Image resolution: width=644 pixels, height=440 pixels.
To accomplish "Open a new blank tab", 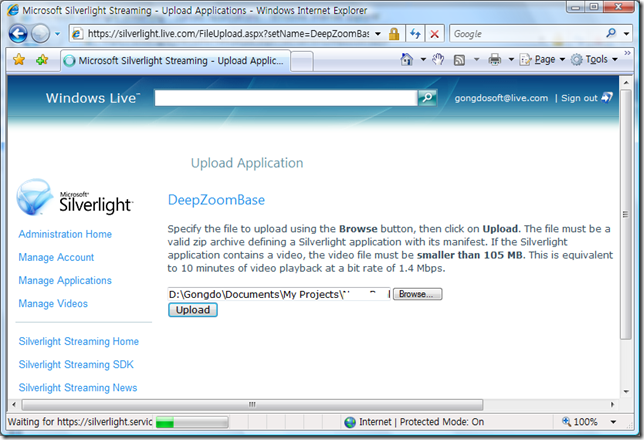I will pyautogui.click(x=302, y=61).
